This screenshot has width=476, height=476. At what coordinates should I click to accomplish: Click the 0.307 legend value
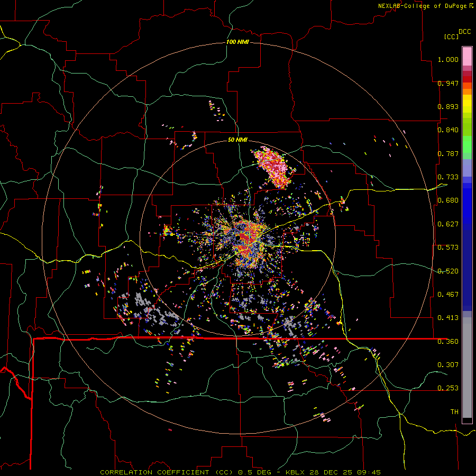(448, 364)
